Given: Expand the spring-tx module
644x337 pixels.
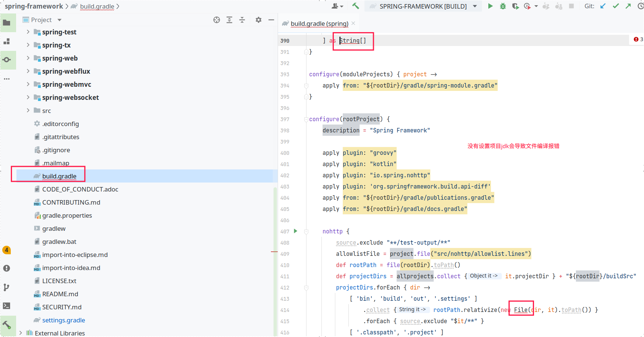Looking at the screenshot, I should point(28,45).
